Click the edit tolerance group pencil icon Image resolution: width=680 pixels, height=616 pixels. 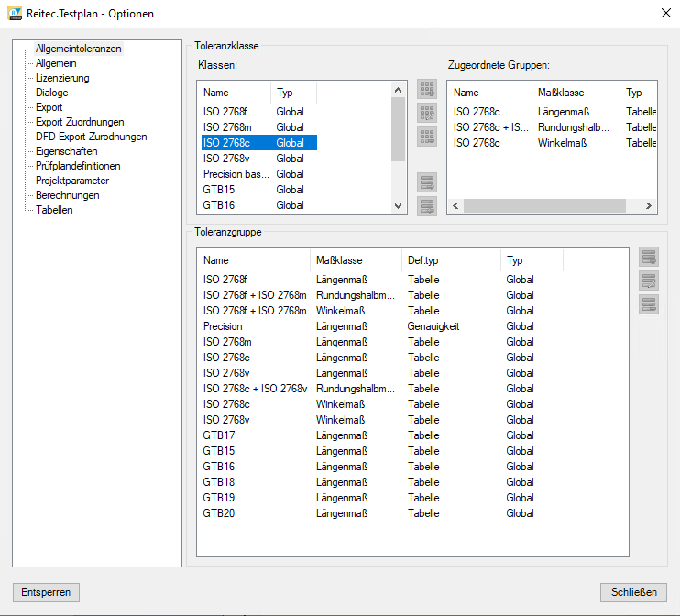click(649, 280)
